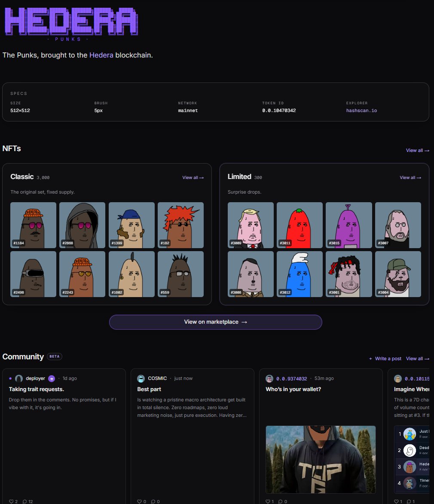Open Limited punk #3007 thumbnail
This screenshot has width=434, height=504.
tap(398, 225)
